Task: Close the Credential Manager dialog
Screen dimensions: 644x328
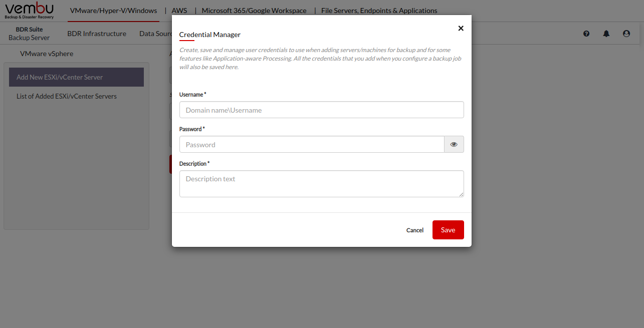Action: click(461, 29)
